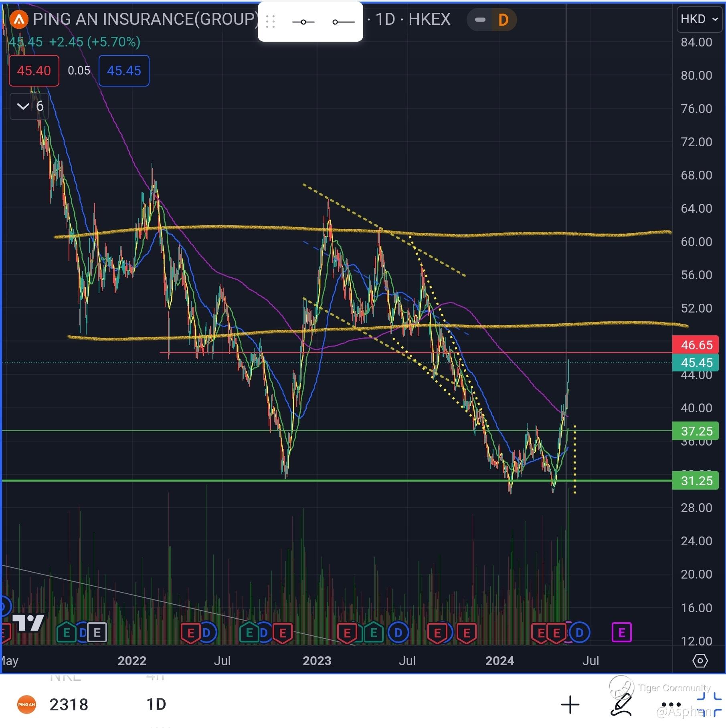The image size is (726, 728).
Task: Tap the magenta E upcoming earnings marker
Action: click(x=622, y=633)
